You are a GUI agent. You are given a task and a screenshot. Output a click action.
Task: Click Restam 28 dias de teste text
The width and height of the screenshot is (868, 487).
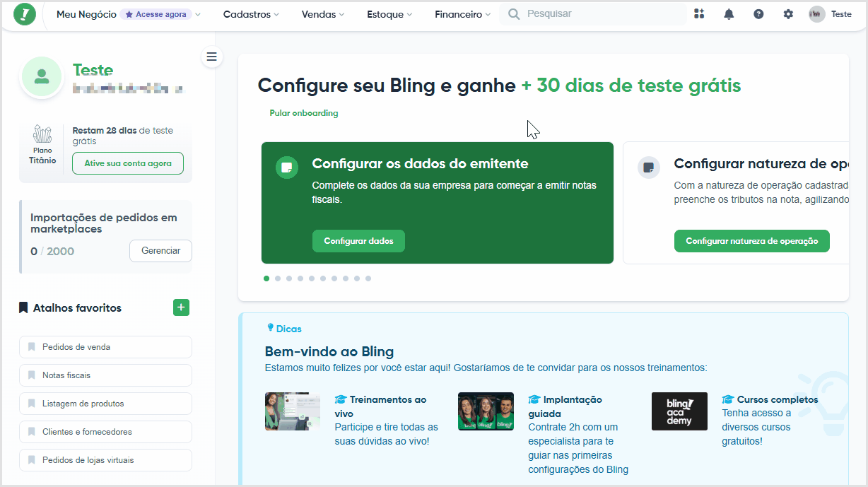123,136
